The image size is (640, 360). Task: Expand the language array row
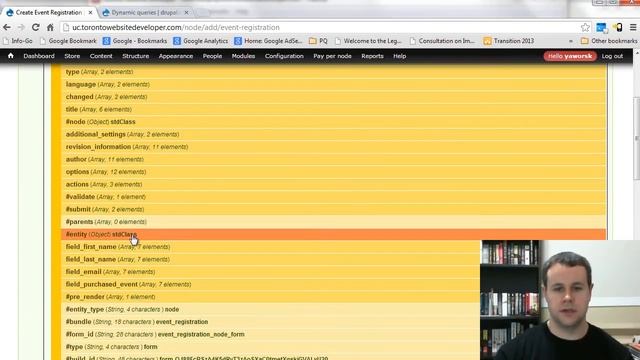pyautogui.click(x=333, y=84)
